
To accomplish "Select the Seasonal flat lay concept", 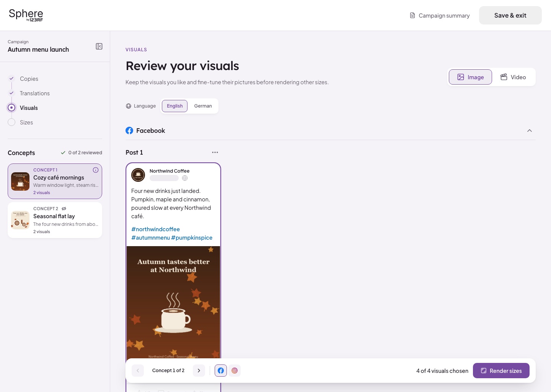I will tap(55, 220).
